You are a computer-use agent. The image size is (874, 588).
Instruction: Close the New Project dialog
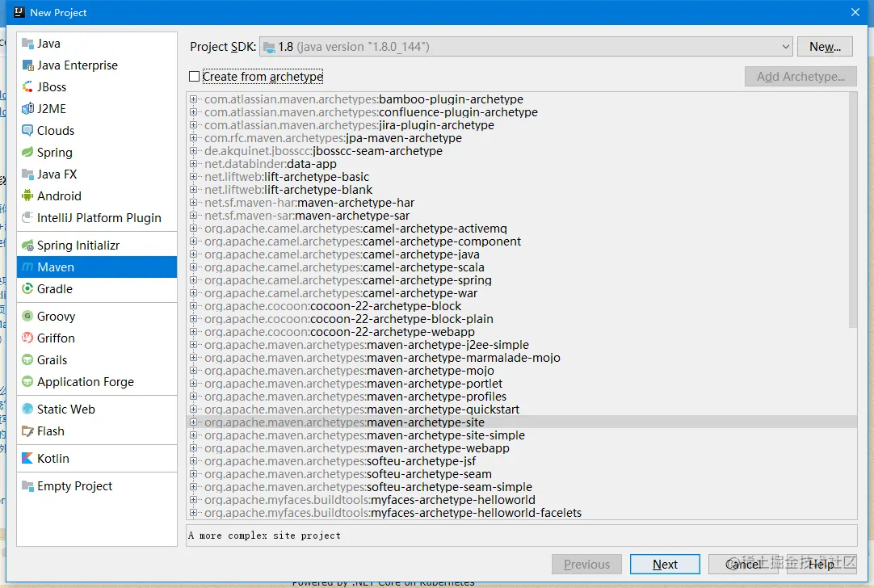click(855, 12)
